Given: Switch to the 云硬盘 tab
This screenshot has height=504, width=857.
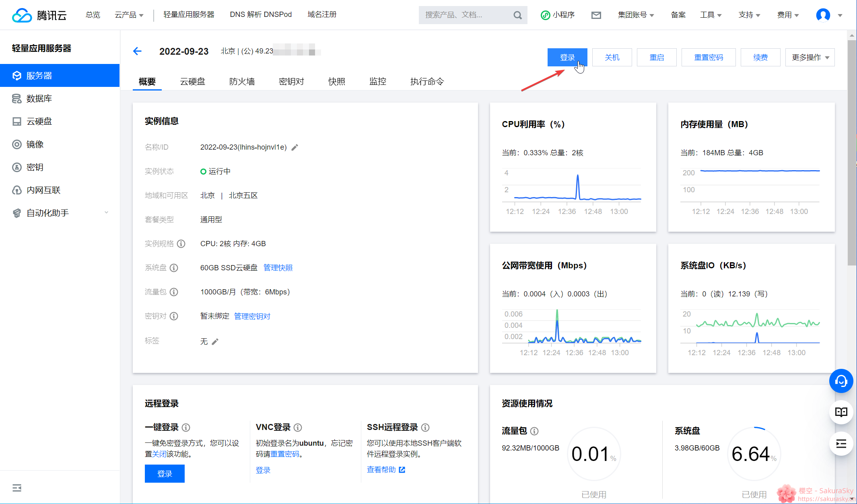Looking at the screenshot, I should (192, 82).
